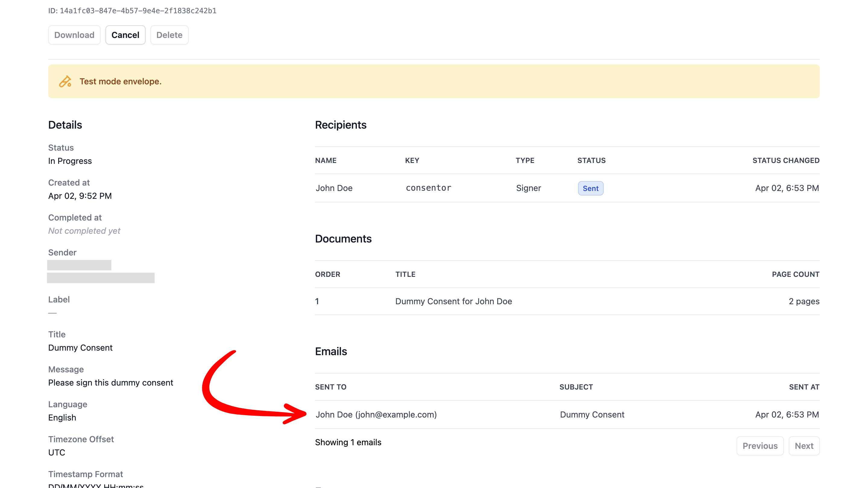Click the Page Count column header
The image size is (868, 488).
tap(795, 274)
